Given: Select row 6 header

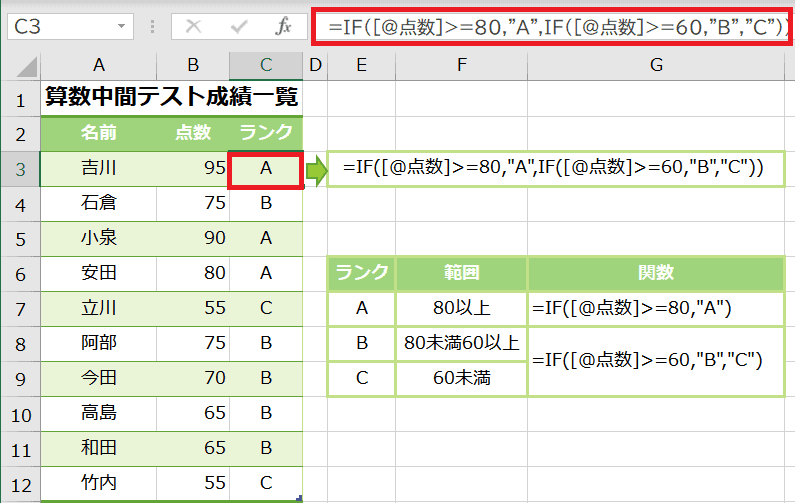Looking at the screenshot, I should click(x=20, y=274).
